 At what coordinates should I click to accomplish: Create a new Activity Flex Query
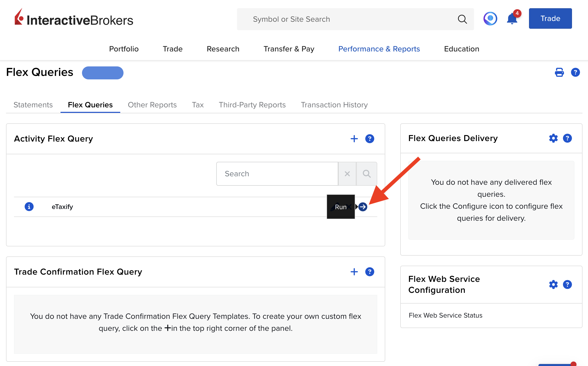coord(354,139)
